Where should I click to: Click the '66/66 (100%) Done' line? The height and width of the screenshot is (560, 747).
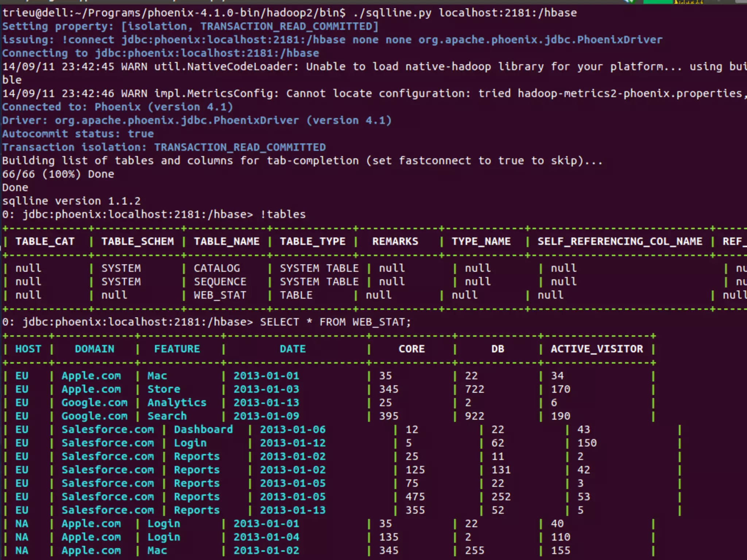pyautogui.click(x=58, y=174)
